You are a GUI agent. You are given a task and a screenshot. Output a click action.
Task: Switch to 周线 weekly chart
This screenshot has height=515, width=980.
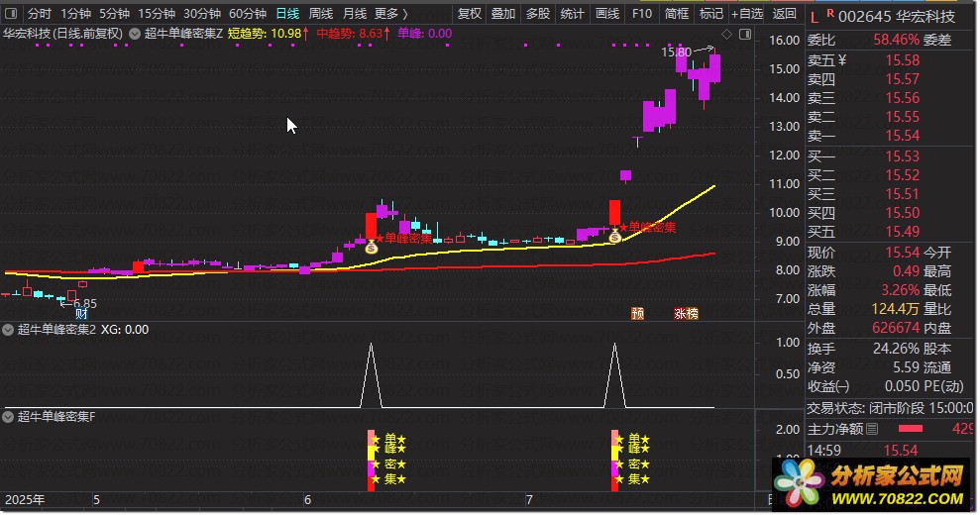pos(321,13)
